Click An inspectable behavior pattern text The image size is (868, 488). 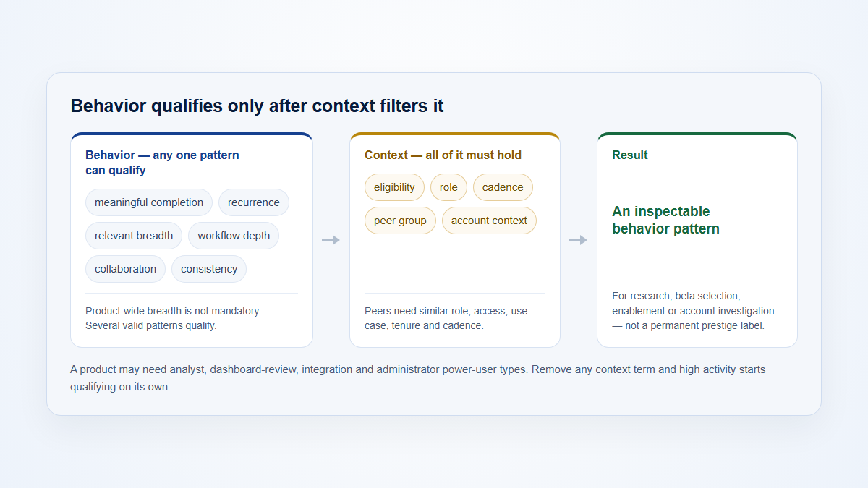click(x=665, y=221)
